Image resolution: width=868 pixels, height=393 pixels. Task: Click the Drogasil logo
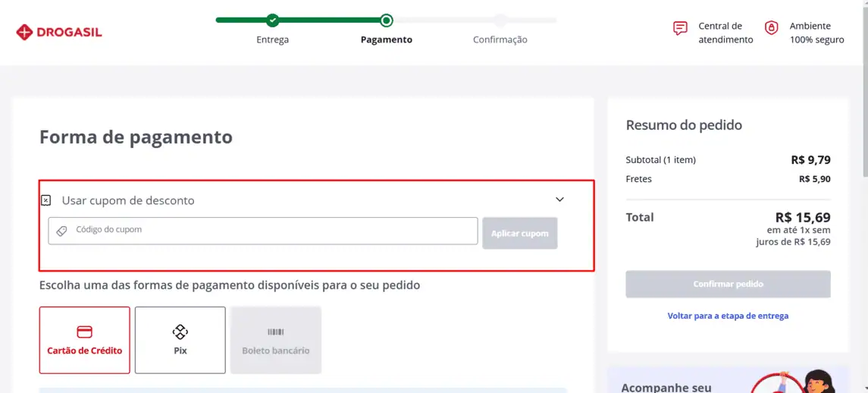(x=59, y=32)
